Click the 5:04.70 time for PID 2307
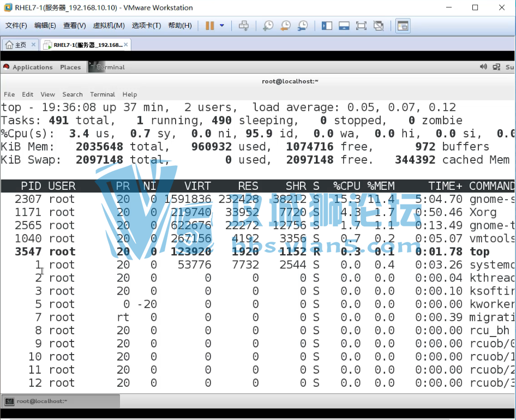516x420 pixels. tap(439, 199)
